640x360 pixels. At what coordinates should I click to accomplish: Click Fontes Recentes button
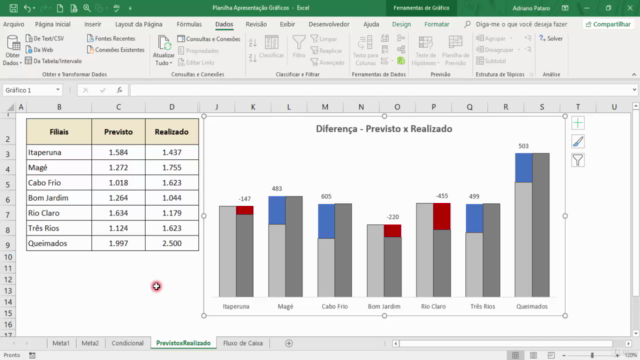coord(111,38)
